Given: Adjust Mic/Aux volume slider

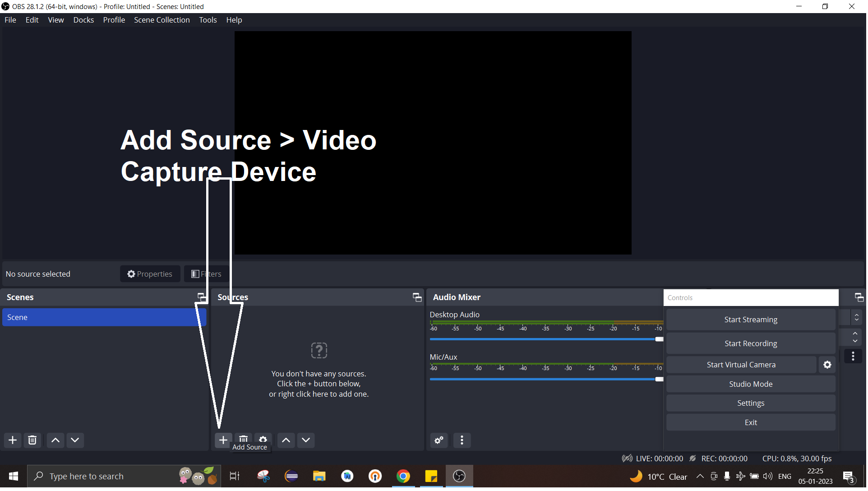Looking at the screenshot, I should point(547,380).
